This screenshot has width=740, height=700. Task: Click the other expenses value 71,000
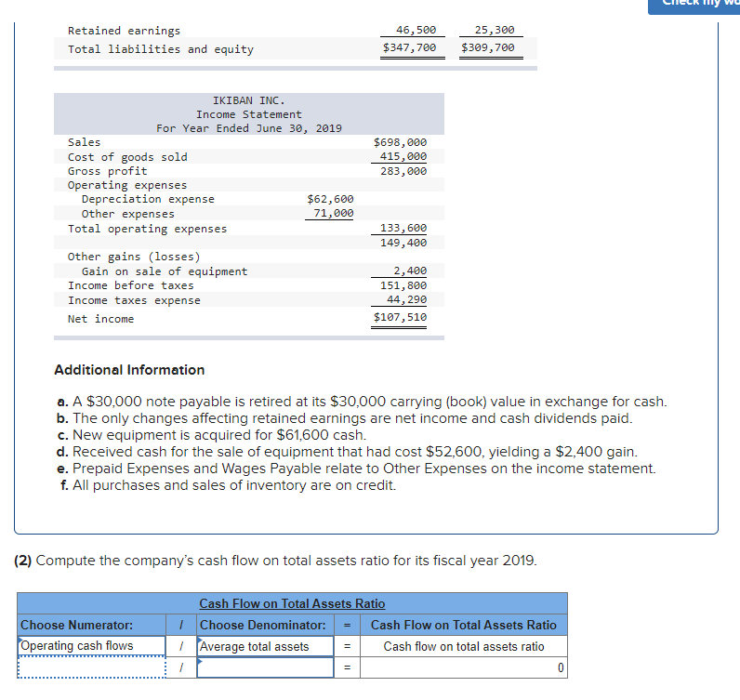tap(333, 214)
